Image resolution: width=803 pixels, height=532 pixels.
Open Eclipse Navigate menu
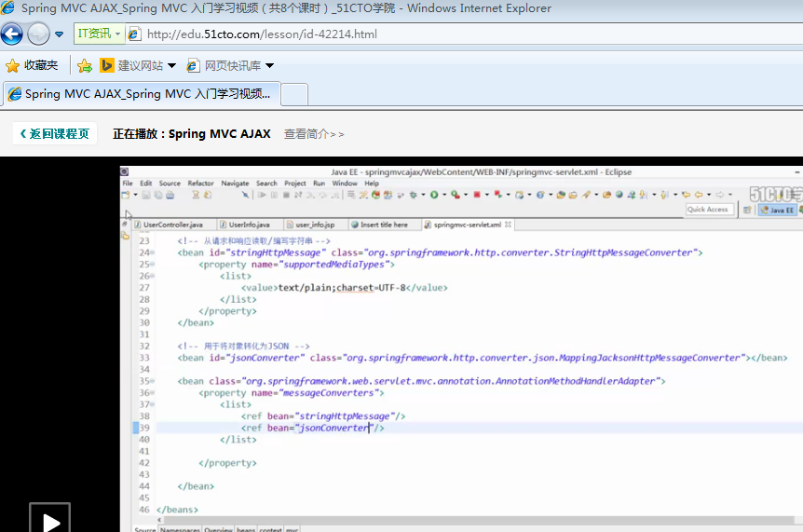click(x=235, y=183)
